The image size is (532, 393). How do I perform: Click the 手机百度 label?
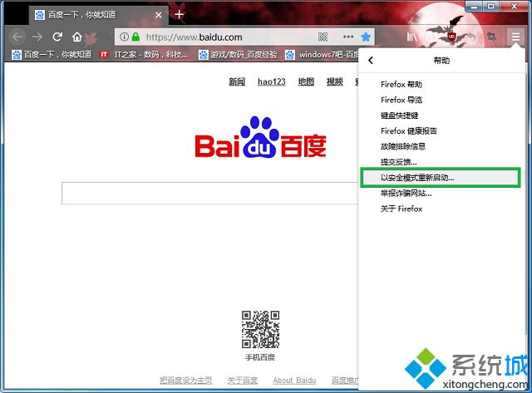[260, 357]
